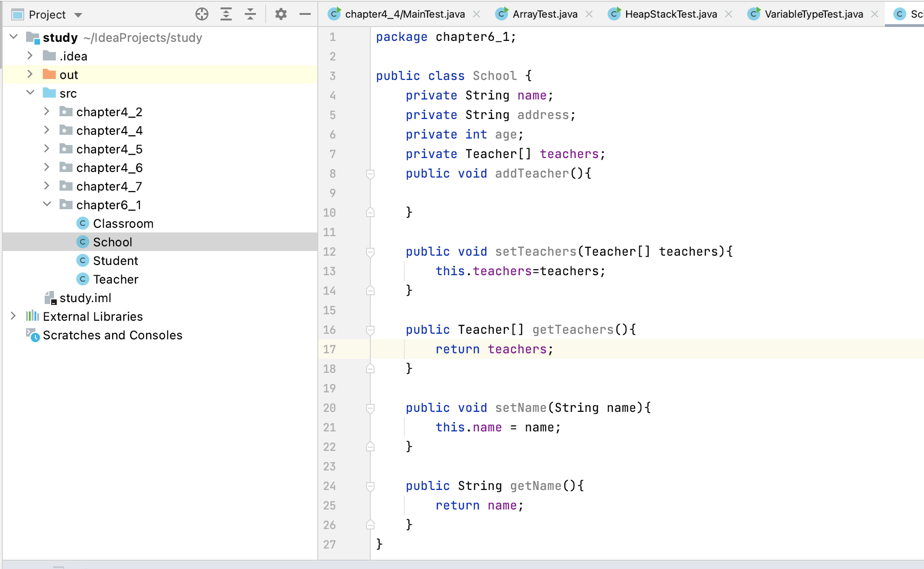Fold the setTeachers method at line 12
The image size is (924, 569).
pos(370,252)
